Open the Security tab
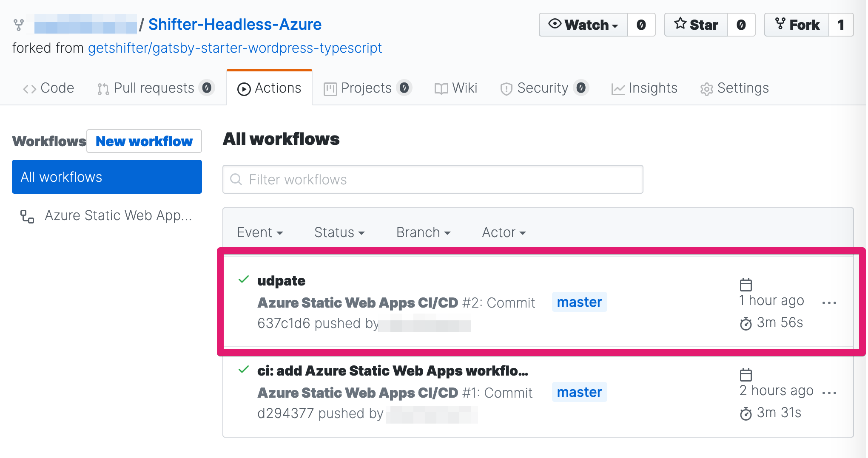The width and height of the screenshot is (868, 458). [544, 88]
